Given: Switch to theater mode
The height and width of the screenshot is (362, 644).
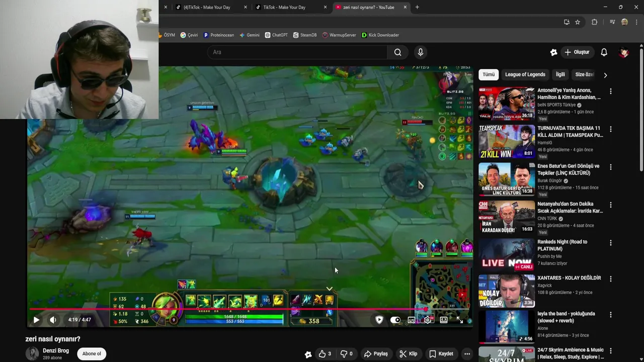Looking at the screenshot, I should click(x=444, y=320).
